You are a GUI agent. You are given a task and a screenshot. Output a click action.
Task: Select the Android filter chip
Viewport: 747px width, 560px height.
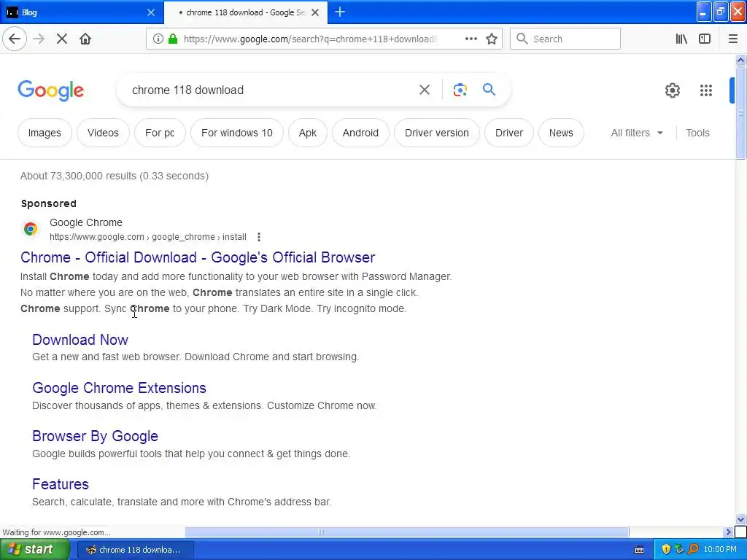click(360, 133)
